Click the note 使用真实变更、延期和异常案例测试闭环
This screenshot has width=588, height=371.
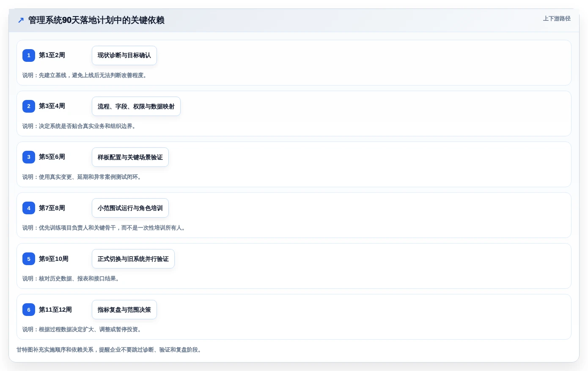(x=82, y=177)
